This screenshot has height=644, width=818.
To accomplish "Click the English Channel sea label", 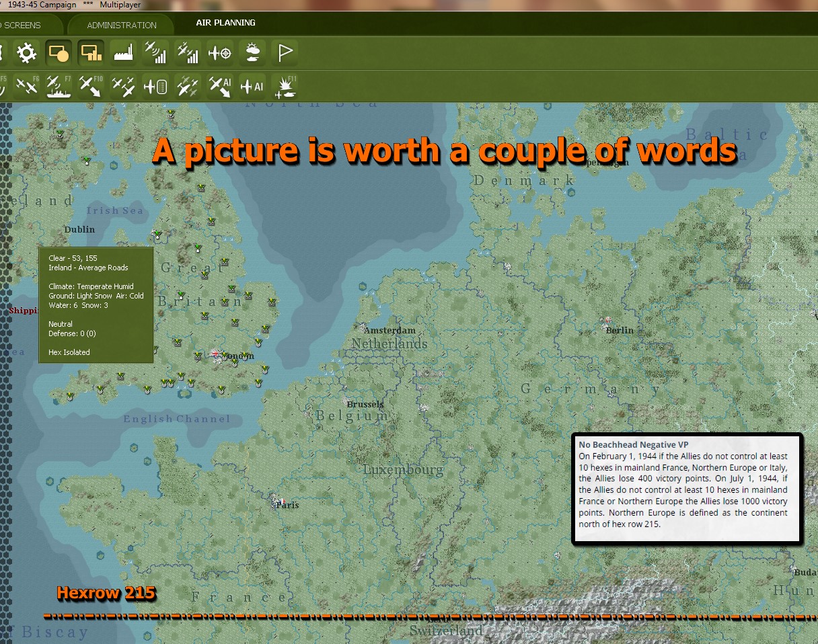I will (177, 419).
